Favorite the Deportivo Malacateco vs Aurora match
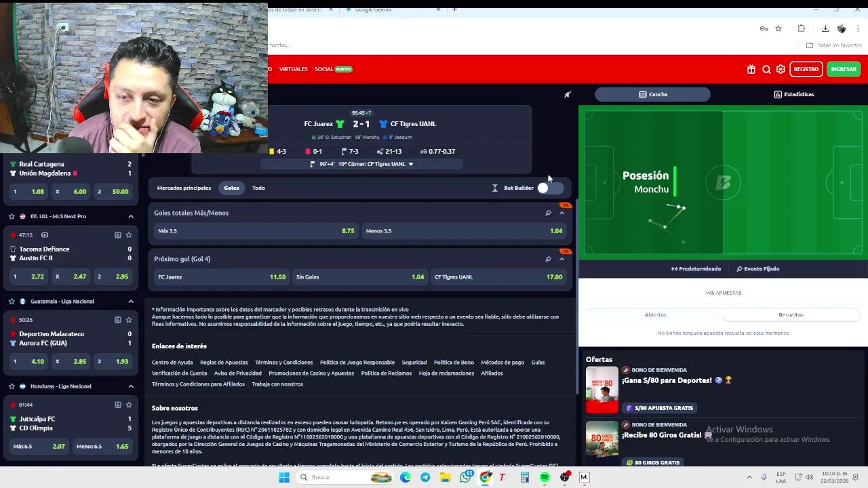868x488 pixels. click(x=129, y=320)
